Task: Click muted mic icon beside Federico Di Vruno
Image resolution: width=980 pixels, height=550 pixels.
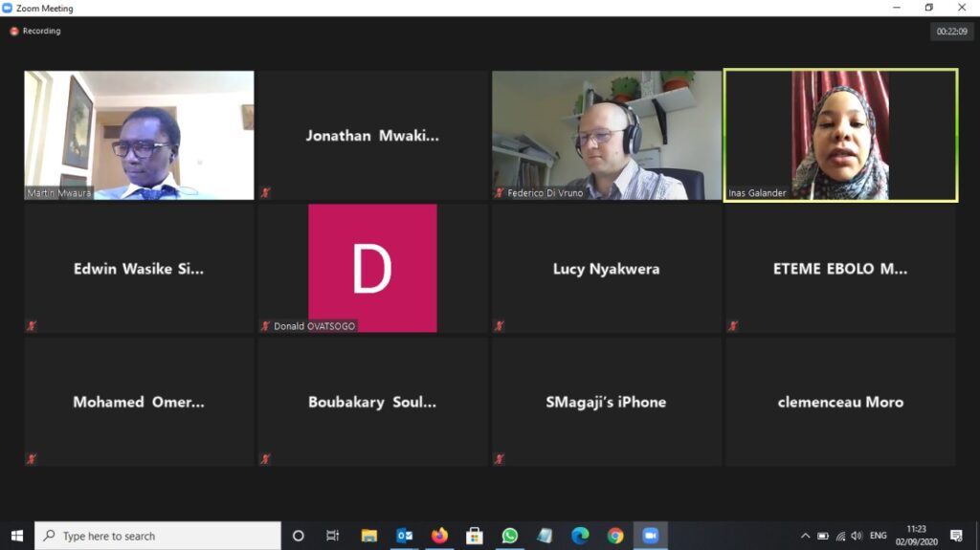Action: coord(500,192)
